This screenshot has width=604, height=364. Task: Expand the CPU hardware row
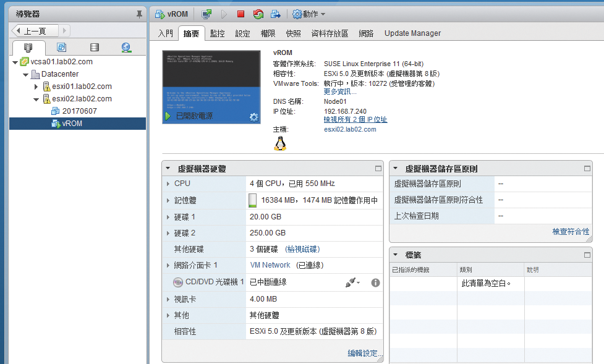tap(168, 184)
